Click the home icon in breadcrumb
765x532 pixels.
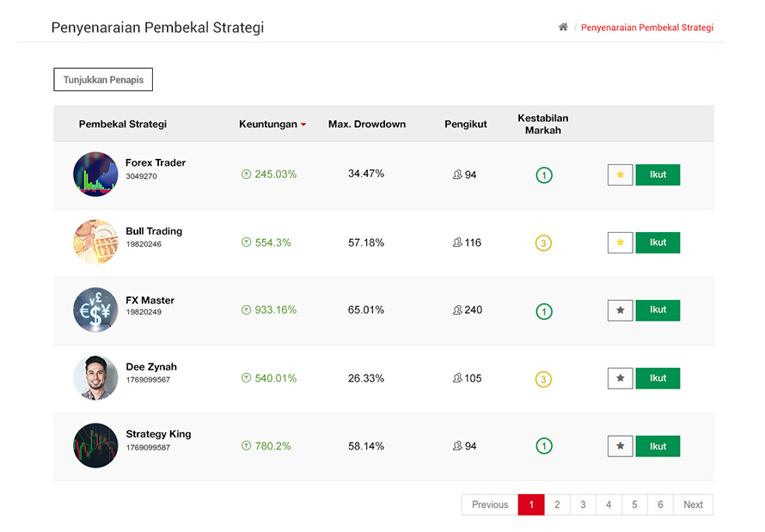tap(563, 28)
